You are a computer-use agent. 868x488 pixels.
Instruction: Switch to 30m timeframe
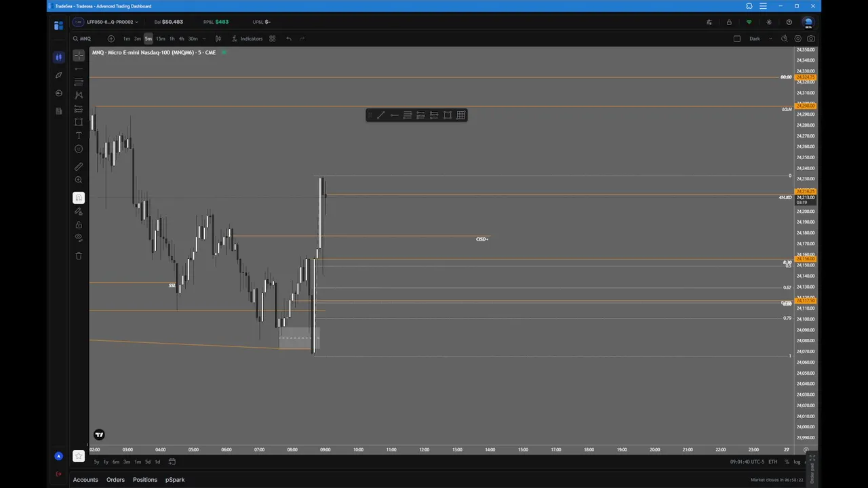[x=193, y=39]
